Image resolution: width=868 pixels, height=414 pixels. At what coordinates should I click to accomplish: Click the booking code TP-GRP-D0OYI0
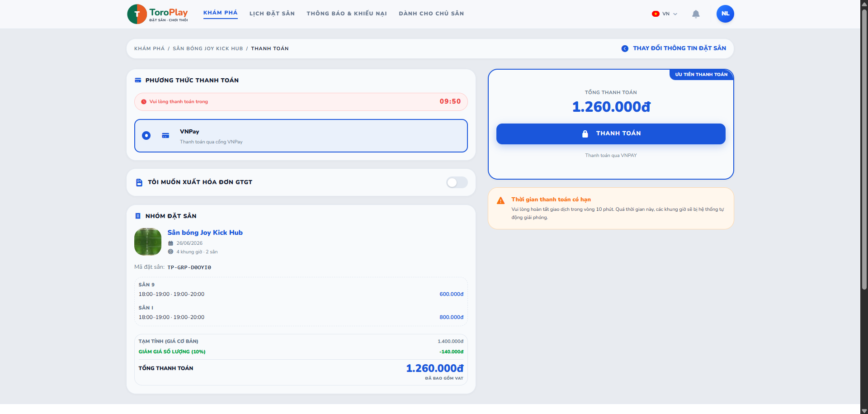pyautogui.click(x=189, y=267)
